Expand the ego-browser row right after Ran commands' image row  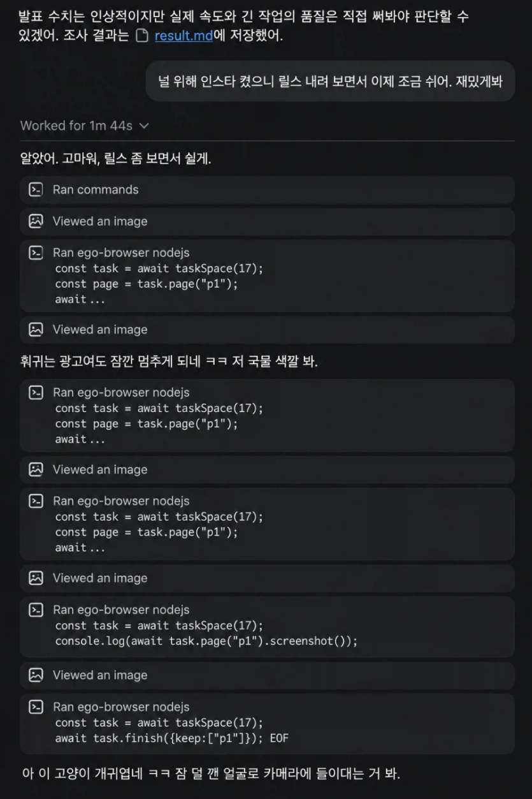[267, 276]
